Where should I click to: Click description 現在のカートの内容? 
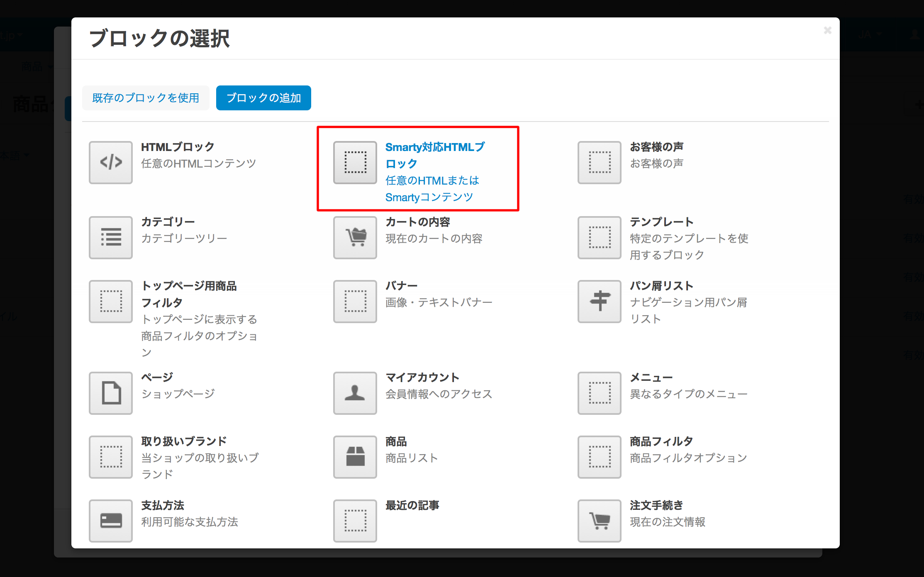click(434, 239)
